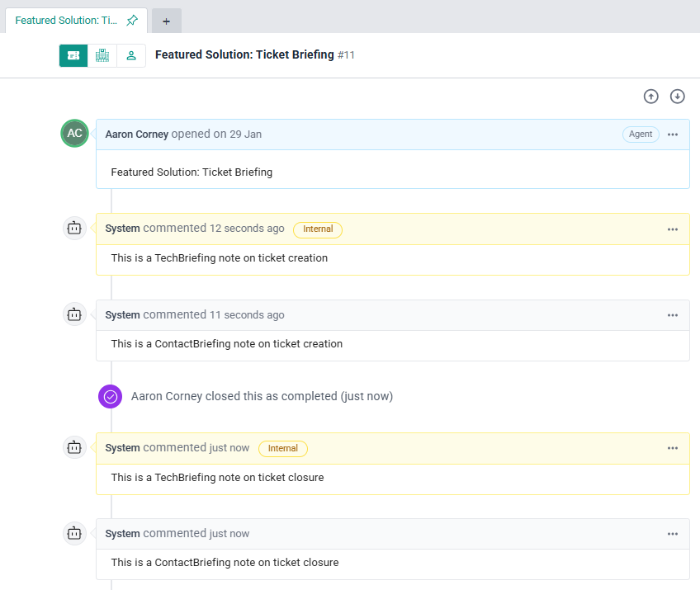Click Aaron Corney's AC avatar
The height and width of the screenshot is (590, 700).
tap(75, 134)
